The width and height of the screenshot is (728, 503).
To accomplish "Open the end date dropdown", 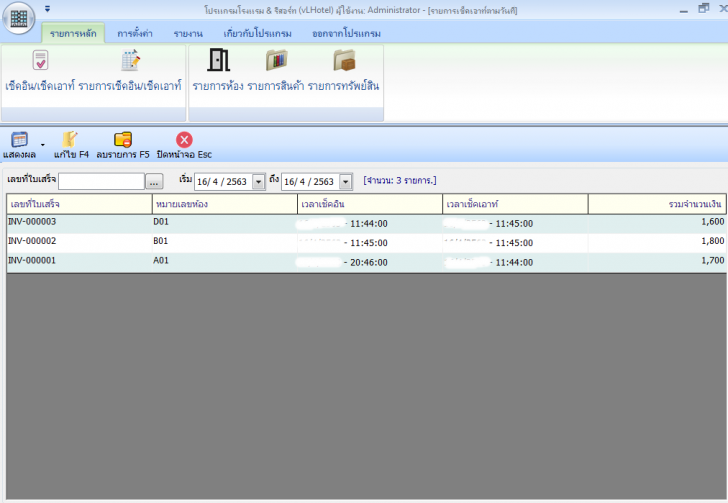I will coord(345,182).
